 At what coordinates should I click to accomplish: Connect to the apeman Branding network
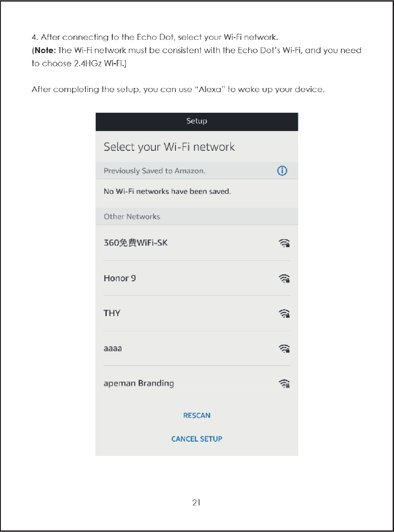coord(139,384)
